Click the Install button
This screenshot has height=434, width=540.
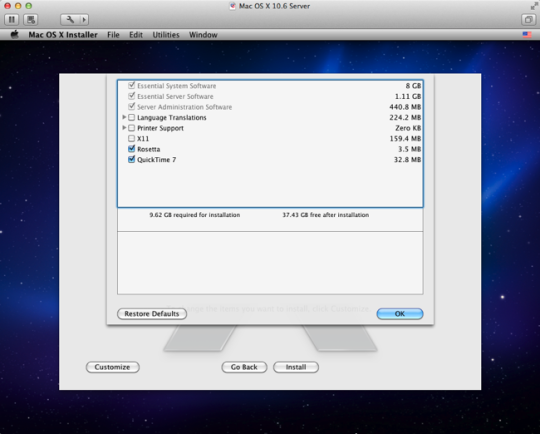tap(296, 367)
